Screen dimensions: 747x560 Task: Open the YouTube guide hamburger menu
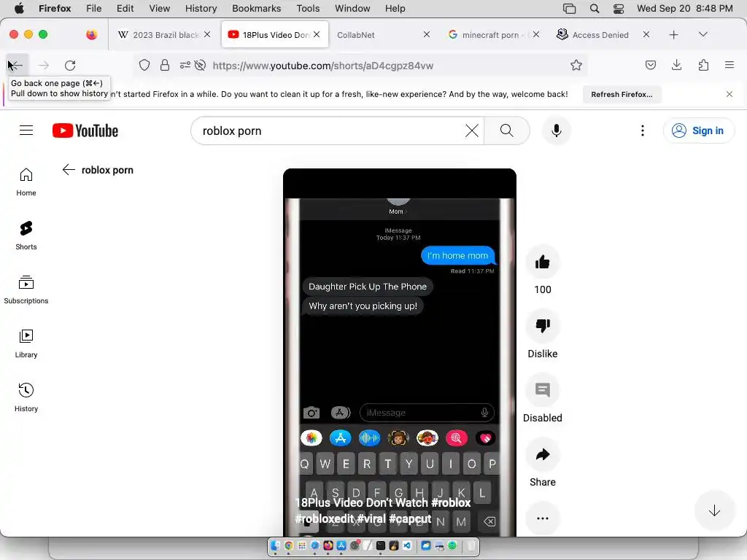(x=26, y=131)
